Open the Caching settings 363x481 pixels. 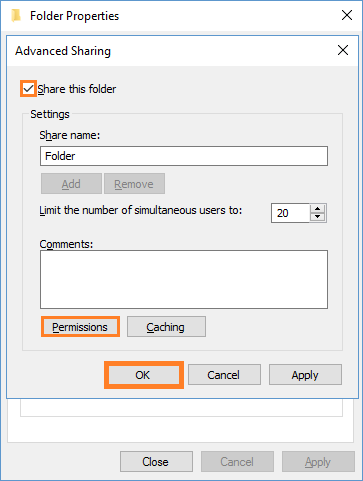(166, 327)
